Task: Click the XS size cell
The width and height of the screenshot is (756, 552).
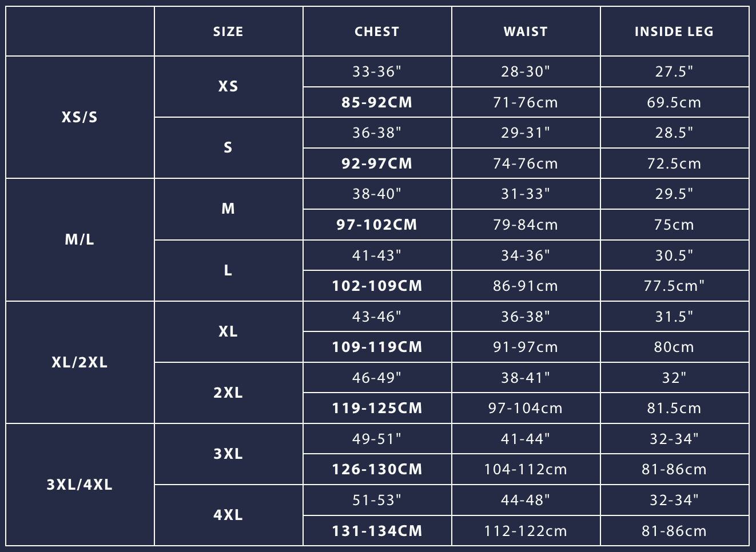Action: coord(228,86)
